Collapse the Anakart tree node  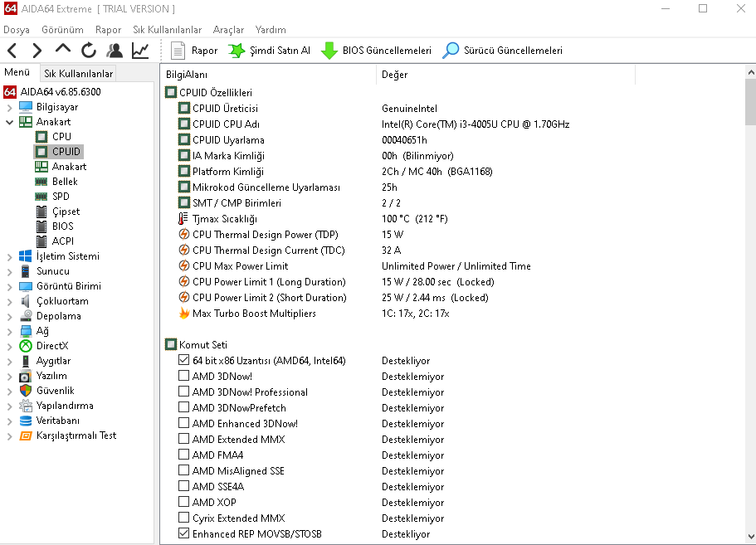point(10,123)
